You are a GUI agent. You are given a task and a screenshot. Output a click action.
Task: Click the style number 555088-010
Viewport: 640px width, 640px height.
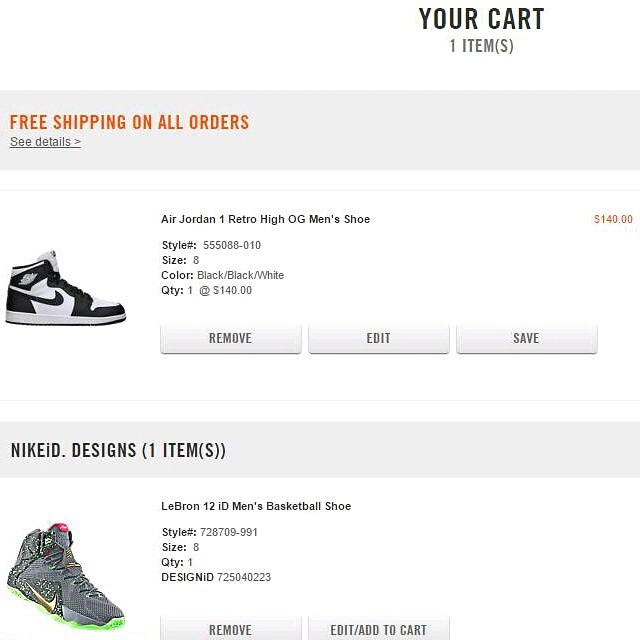point(232,245)
